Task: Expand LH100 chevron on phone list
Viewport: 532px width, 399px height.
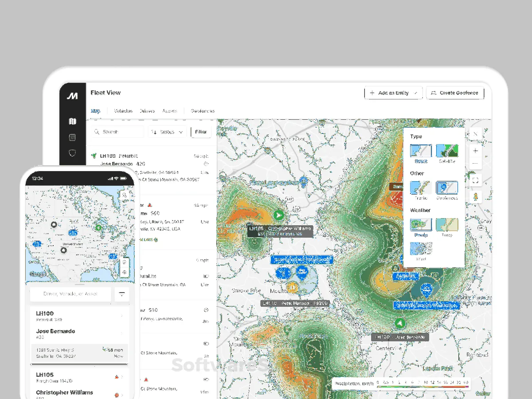Action: (122, 316)
